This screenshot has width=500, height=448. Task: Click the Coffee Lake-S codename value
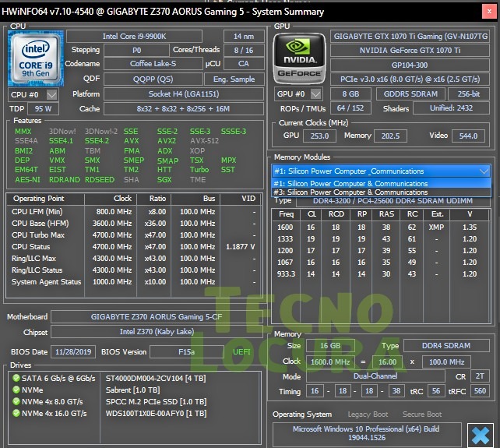click(x=153, y=64)
